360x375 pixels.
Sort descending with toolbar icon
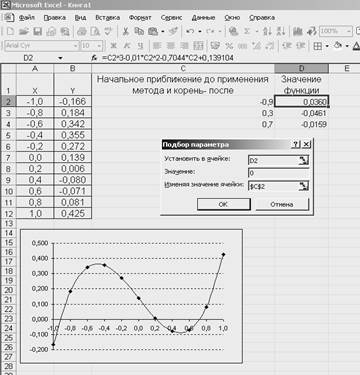point(281,31)
